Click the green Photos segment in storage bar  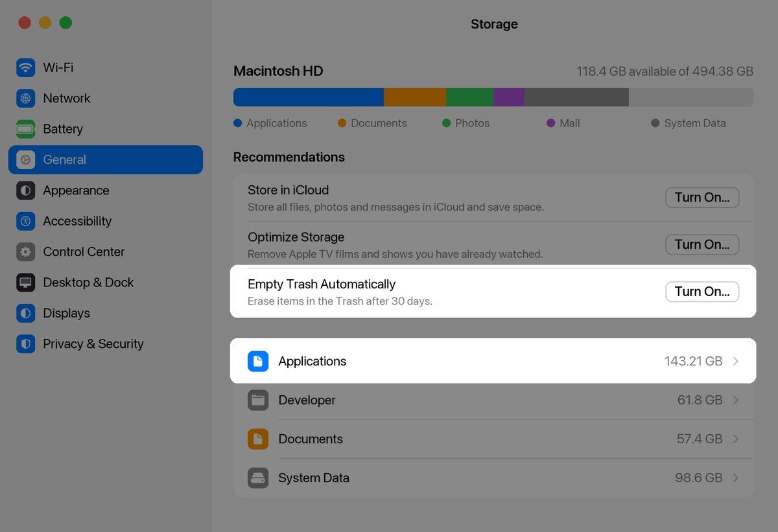[469, 97]
